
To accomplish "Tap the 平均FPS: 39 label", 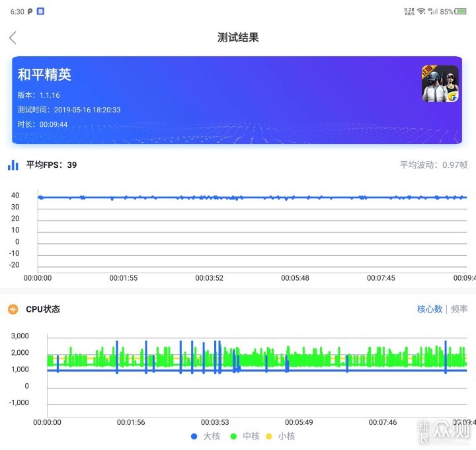I will [x=52, y=165].
